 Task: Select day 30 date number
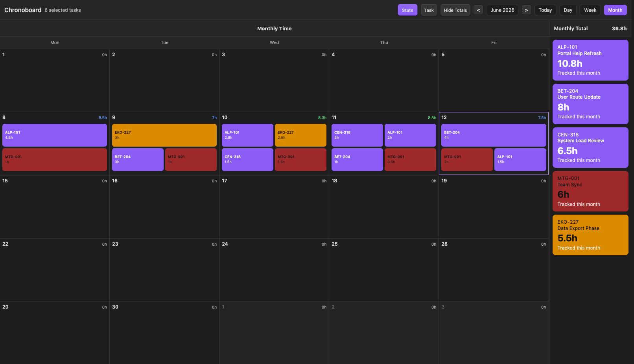pyautogui.click(x=115, y=307)
